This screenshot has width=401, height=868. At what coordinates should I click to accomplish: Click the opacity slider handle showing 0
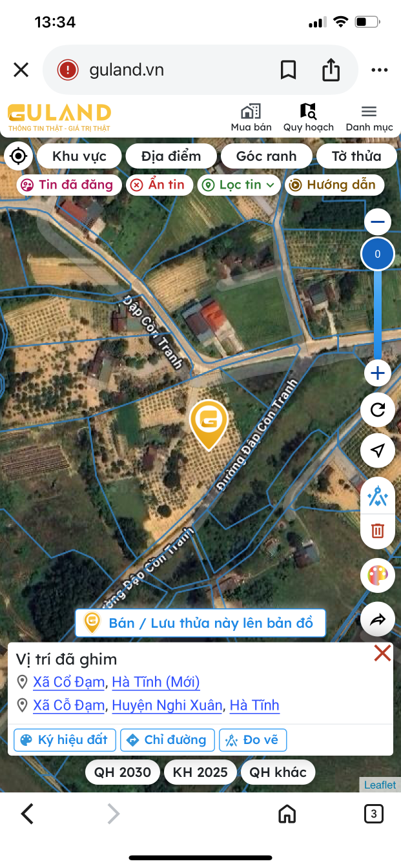point(378,254)
